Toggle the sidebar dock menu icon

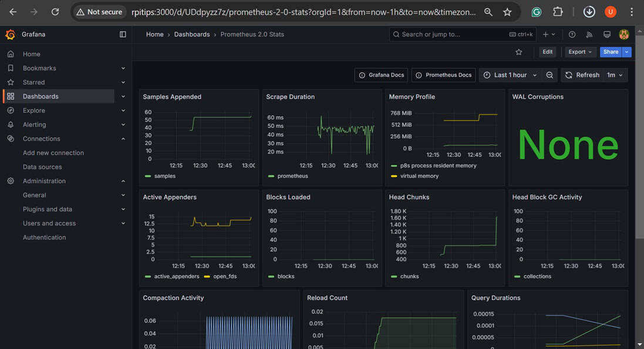[123, 35]
